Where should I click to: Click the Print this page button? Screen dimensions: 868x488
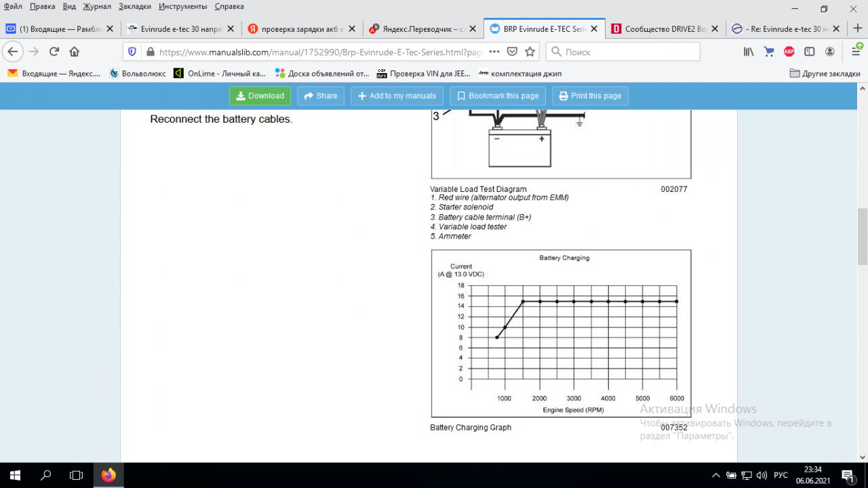pos(590,96)
